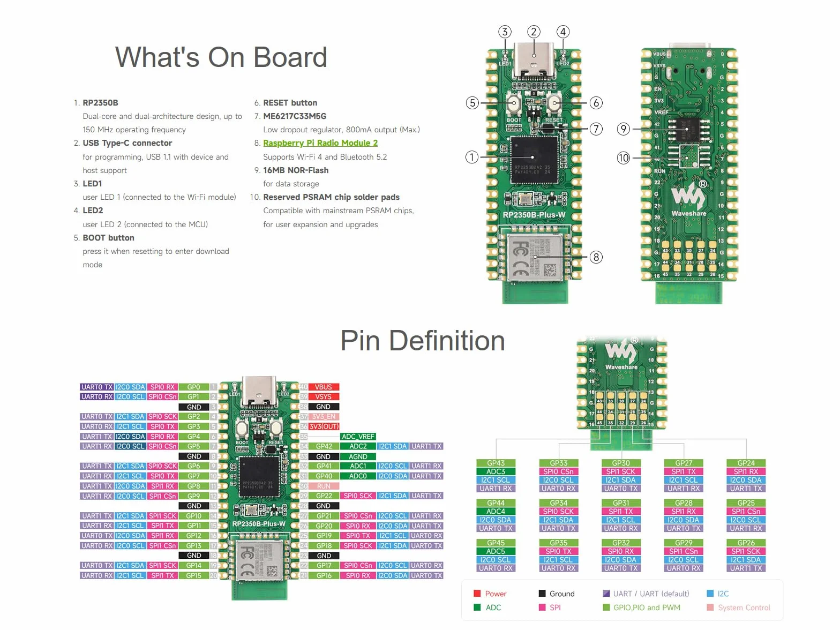
Task: Click the "3V3(OUT)" pin label
Action: [323, 426]
